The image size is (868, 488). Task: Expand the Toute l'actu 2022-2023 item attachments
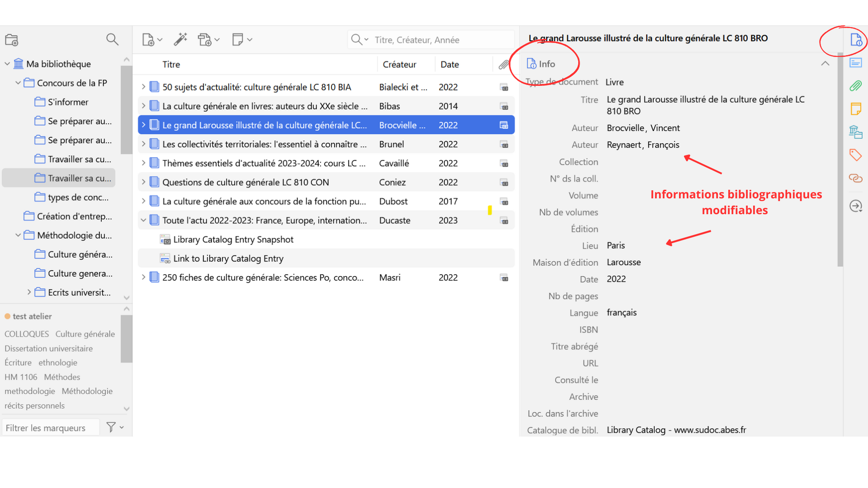pyautogui.click(x=143, y=220)
